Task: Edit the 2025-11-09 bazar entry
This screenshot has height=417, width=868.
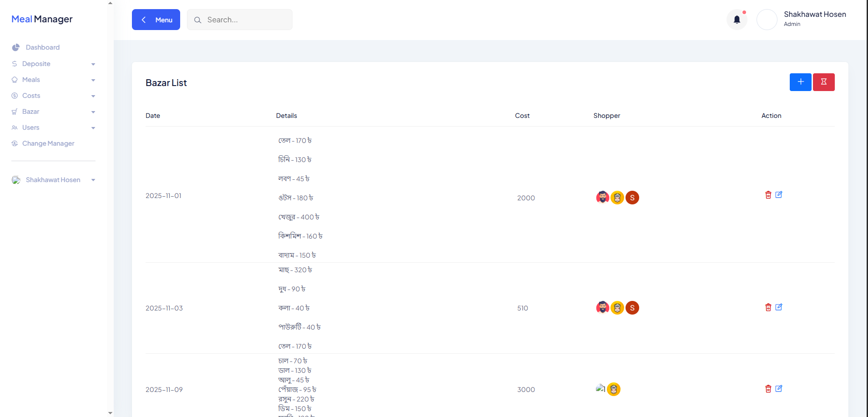Action: click(x=779, y=389)
